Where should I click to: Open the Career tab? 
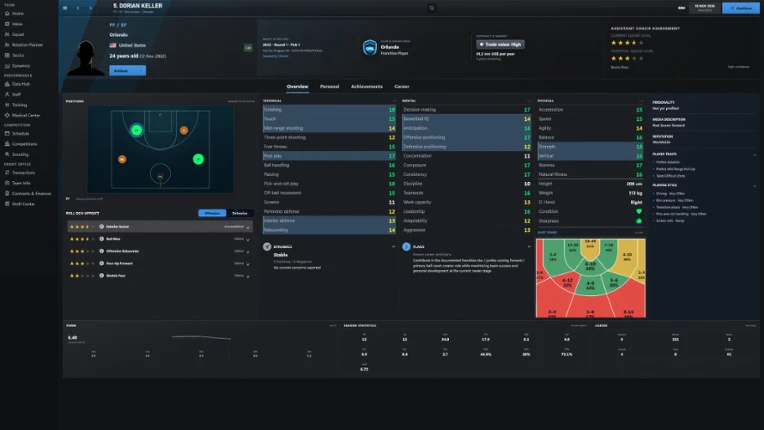point(402,87)
